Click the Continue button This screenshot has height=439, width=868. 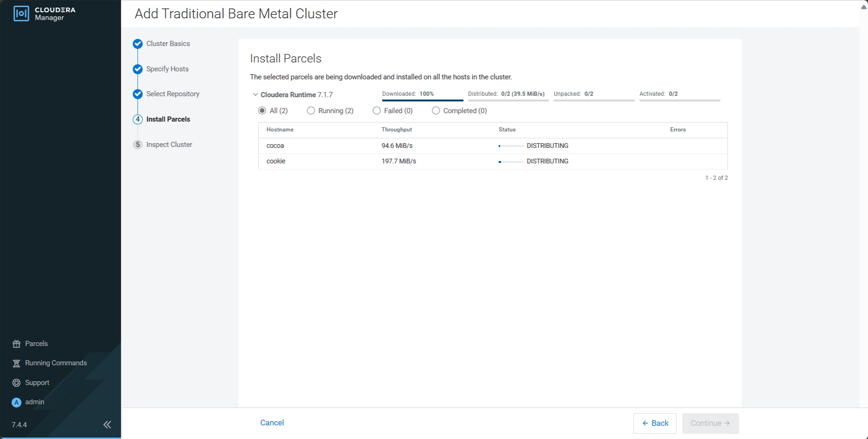coord(710,424)
